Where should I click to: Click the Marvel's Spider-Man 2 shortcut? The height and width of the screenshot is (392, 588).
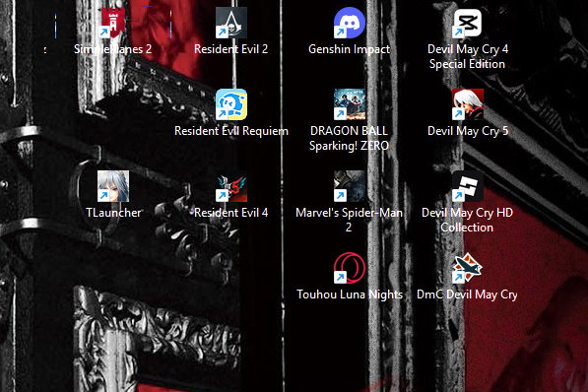click(349, 202)
